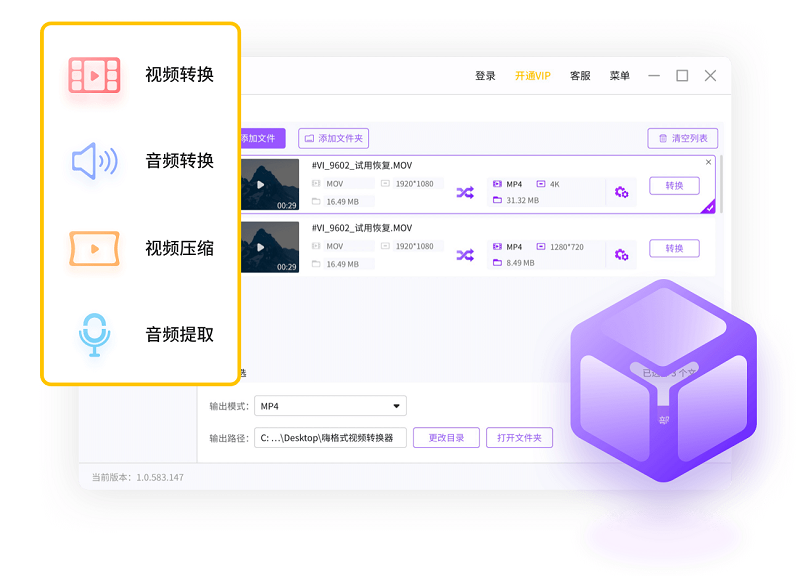Change output directory with 更改目录
800x576 pixels.
point(446,437)
